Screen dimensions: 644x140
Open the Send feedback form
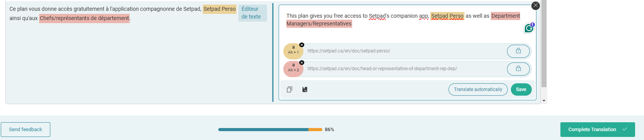pyautogui.click(x=26, y=130)
